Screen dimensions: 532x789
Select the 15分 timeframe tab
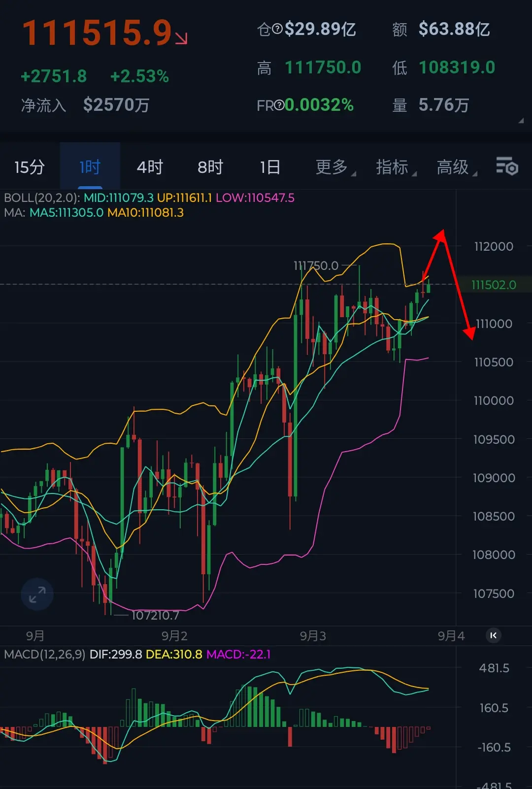[30, 167]
